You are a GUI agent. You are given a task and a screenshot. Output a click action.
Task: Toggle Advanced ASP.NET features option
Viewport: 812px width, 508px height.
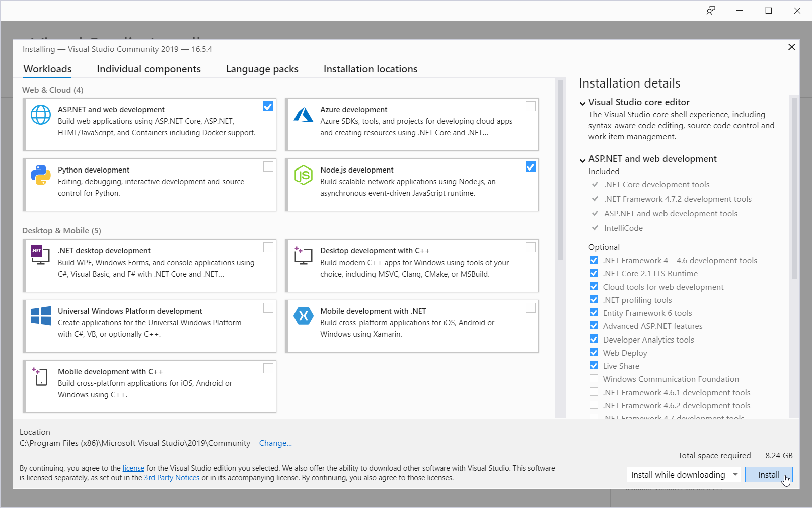[x=594, y=326]
